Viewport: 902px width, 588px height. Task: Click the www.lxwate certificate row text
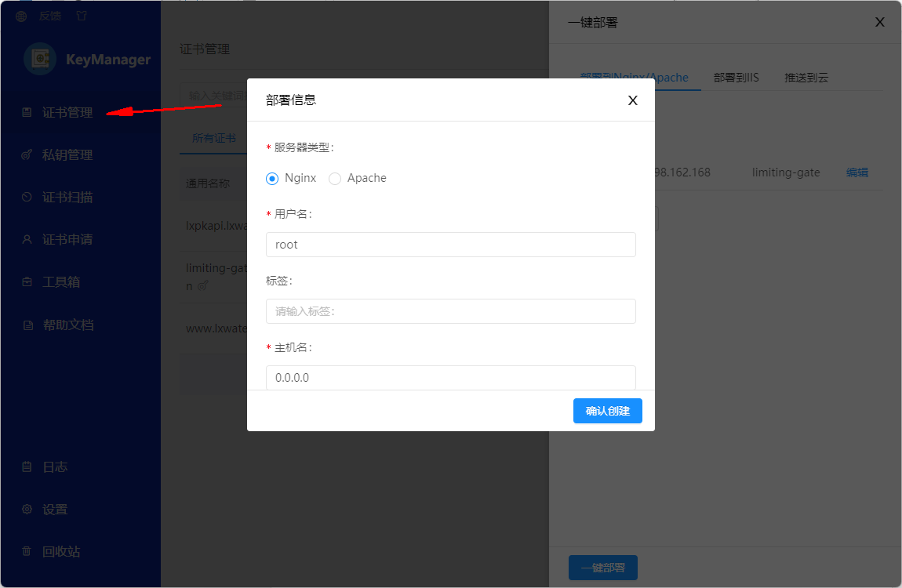point(216,328)
